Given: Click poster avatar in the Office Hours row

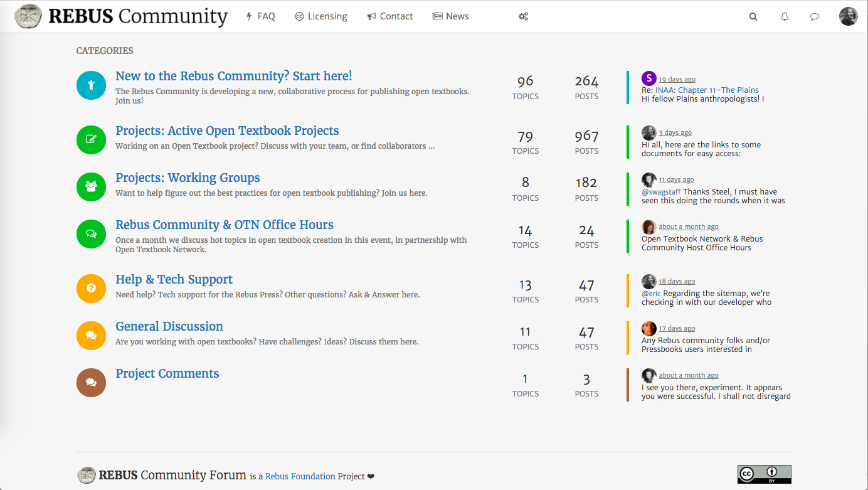Looking at the screenshot, I should tap(649, 226).
